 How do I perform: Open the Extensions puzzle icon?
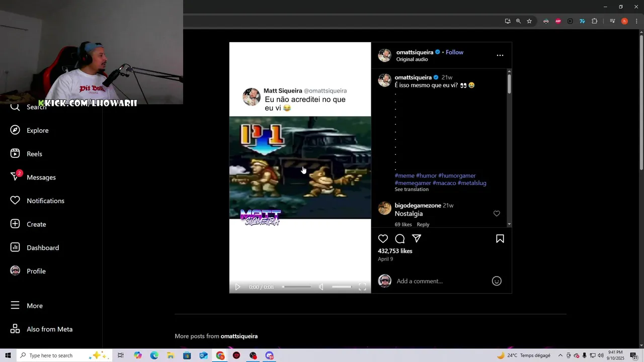594,21
